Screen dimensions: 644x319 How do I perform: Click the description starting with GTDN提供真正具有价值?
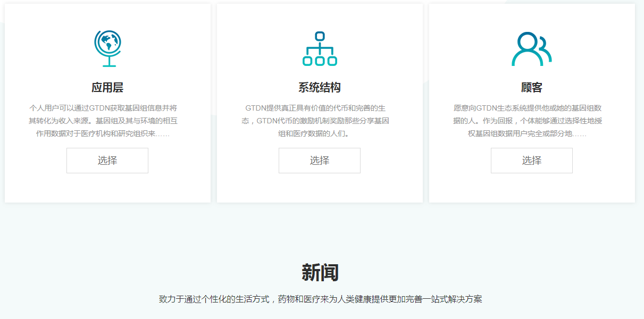[x=315, y=121]
